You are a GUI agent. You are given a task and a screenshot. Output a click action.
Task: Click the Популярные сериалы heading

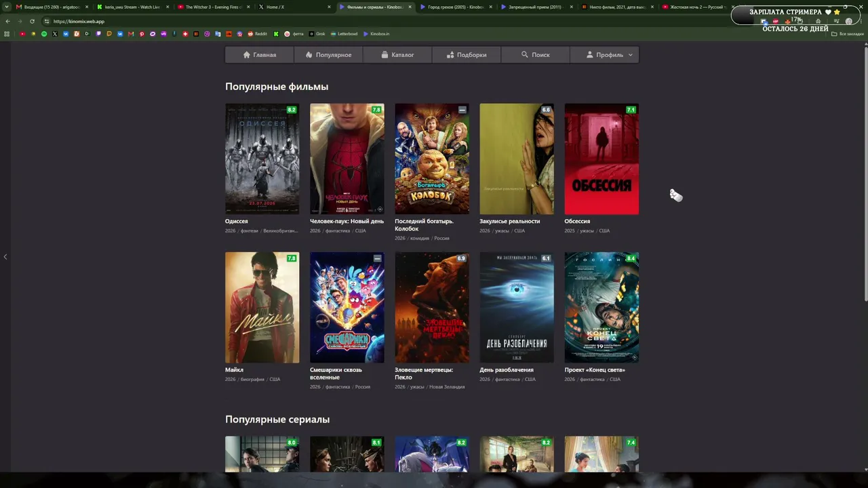tap(277, 420)
